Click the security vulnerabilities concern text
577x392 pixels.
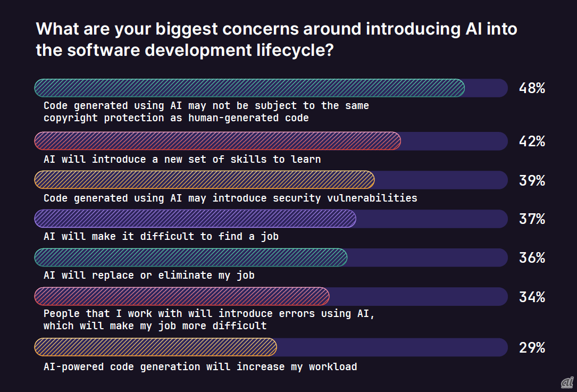[230, 198]
